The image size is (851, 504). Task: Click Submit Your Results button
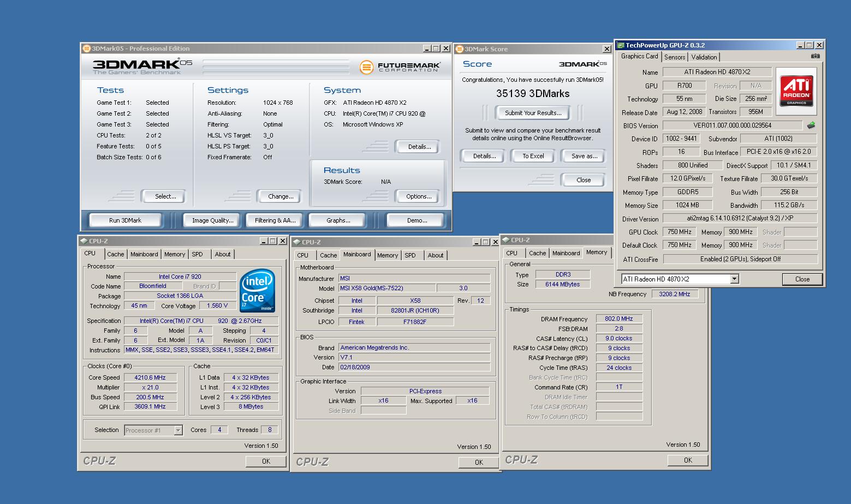533,113
